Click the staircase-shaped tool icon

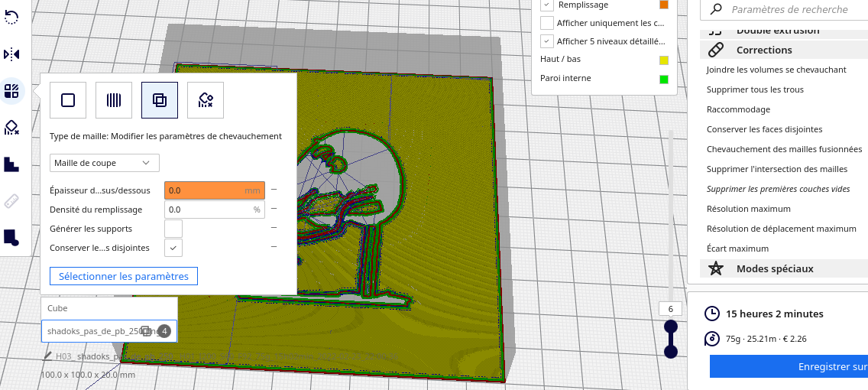(x=11, y=164)
